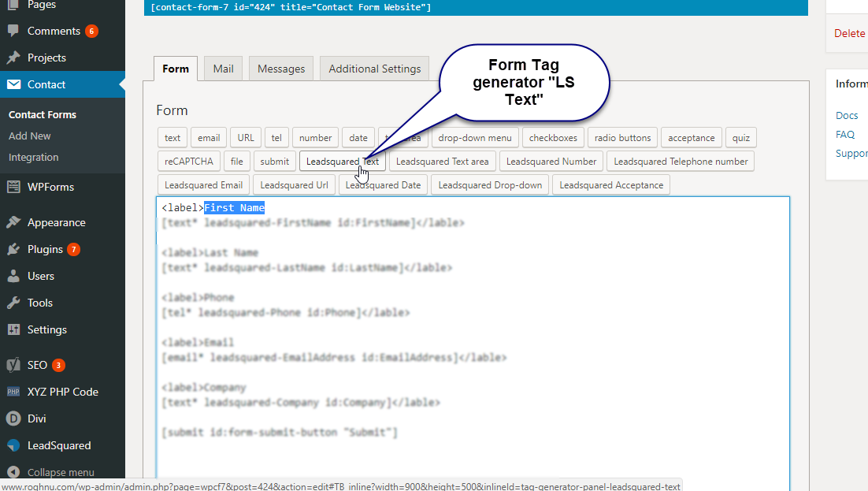Click the Appearance paintbrush icon
868x491 pixels.
tap(13, 222)
